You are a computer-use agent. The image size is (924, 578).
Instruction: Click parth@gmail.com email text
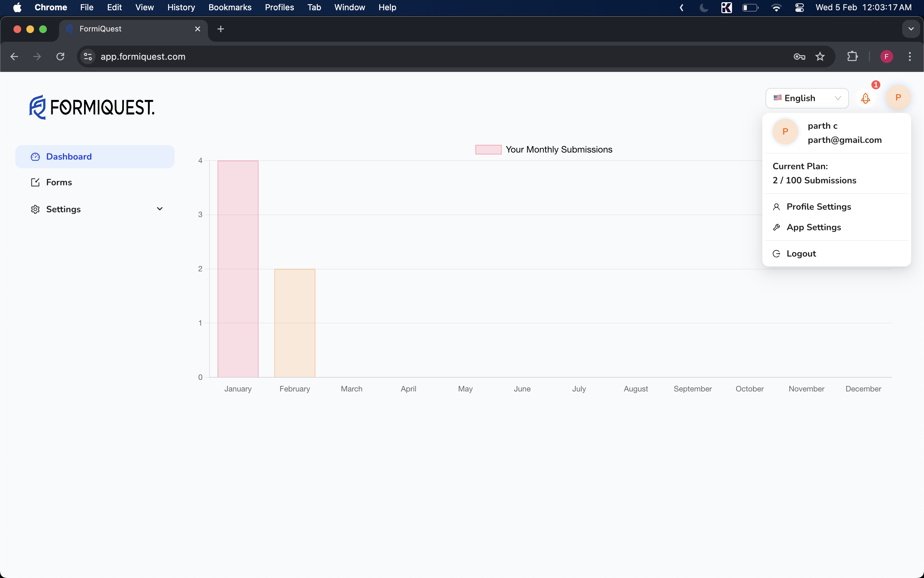(x=844, y=140)
